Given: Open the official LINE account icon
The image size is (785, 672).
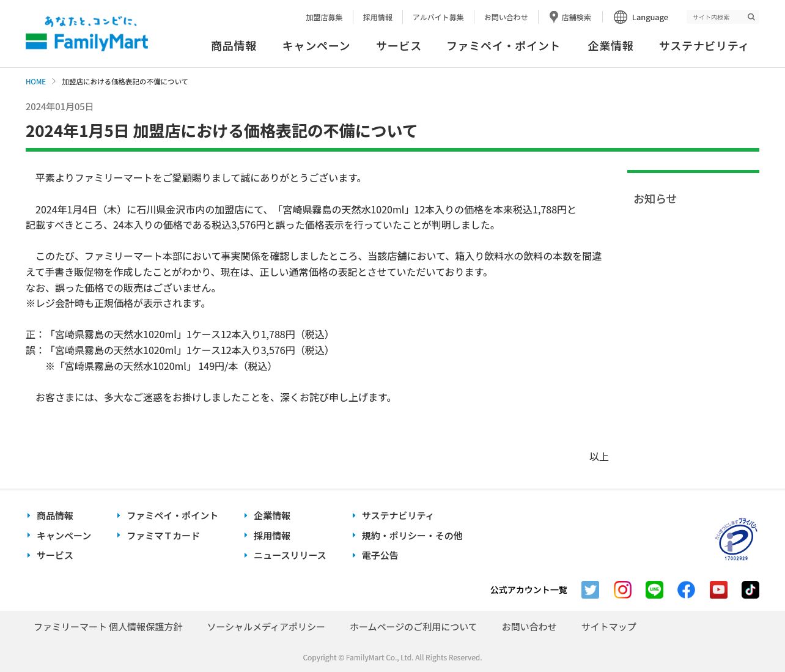Looking at the screenshot, I should coord(654,589).
